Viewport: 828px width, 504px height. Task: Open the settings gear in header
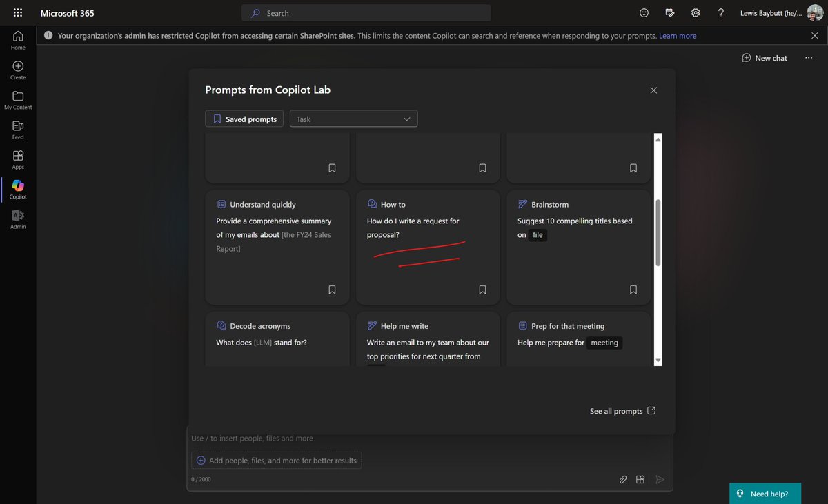pyautogui.click(x=696, y=13)
